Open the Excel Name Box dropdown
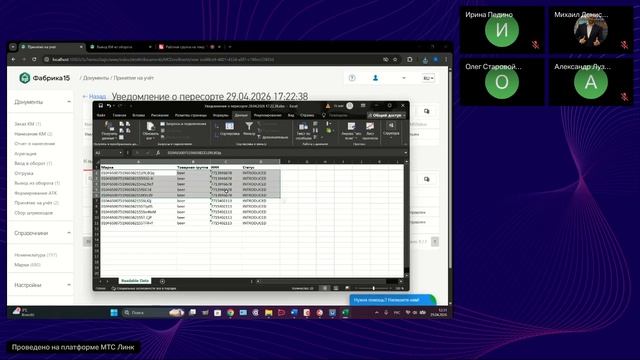The height and width of the screenshot is (360, 640). pyautogui.click(x=120, y=153)
